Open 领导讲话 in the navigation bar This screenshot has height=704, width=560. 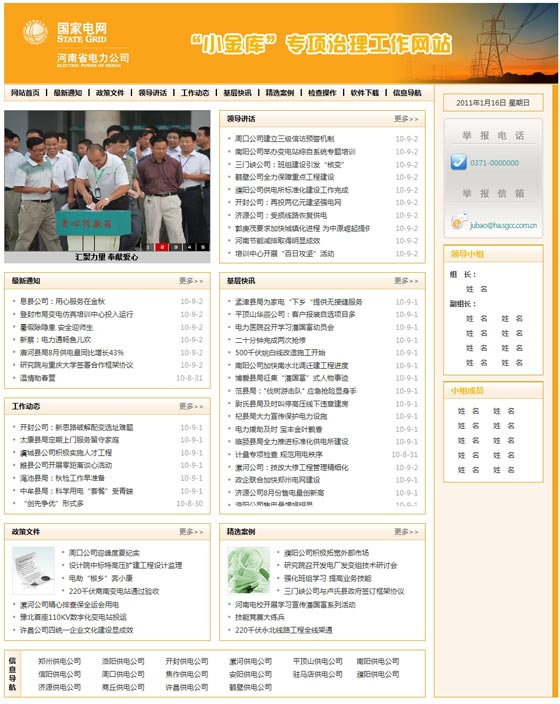pyautogui.click(x=153, y=92)
